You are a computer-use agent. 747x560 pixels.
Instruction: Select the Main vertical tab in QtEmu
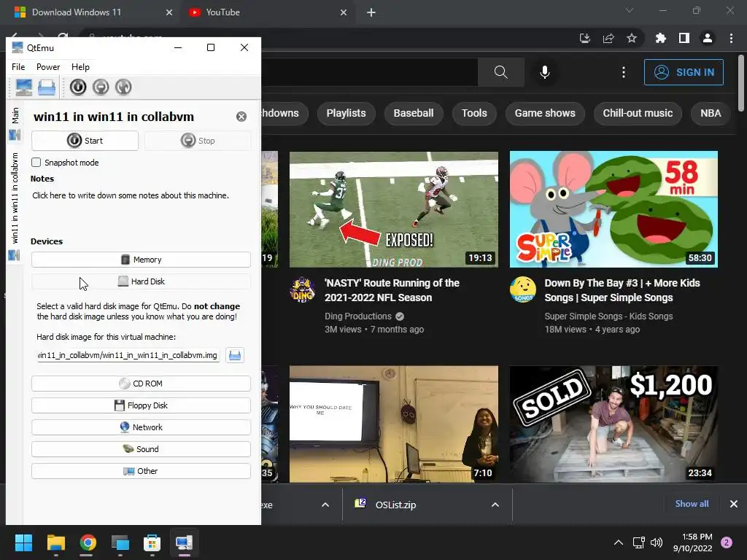(x=15, y=123)
